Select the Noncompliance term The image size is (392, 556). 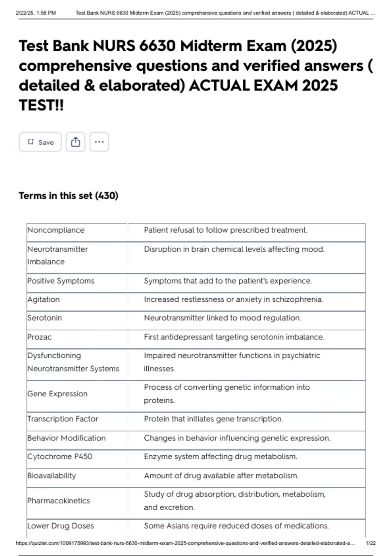coord(56,230)
